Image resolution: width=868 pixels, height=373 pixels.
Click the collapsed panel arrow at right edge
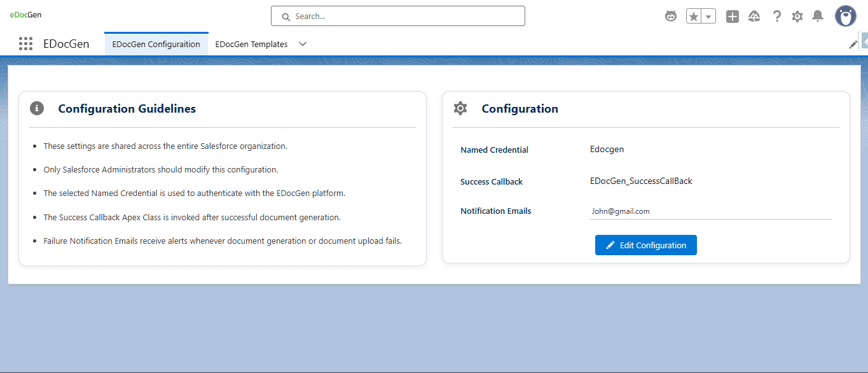[864, 41]
